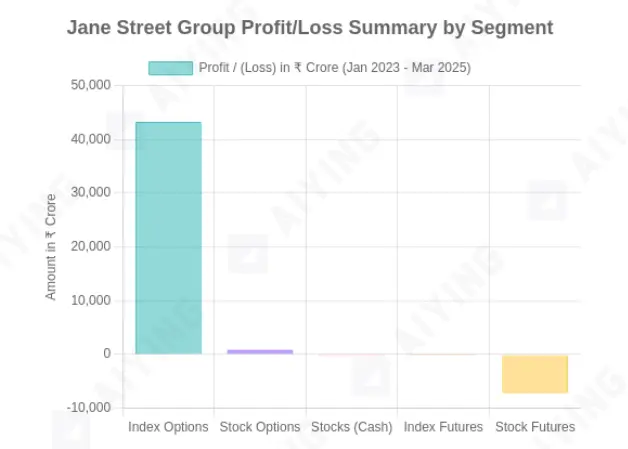
Task: Select the Stocks (Cash) axis label
Action: pyautogui.click(x=351, y=427)
